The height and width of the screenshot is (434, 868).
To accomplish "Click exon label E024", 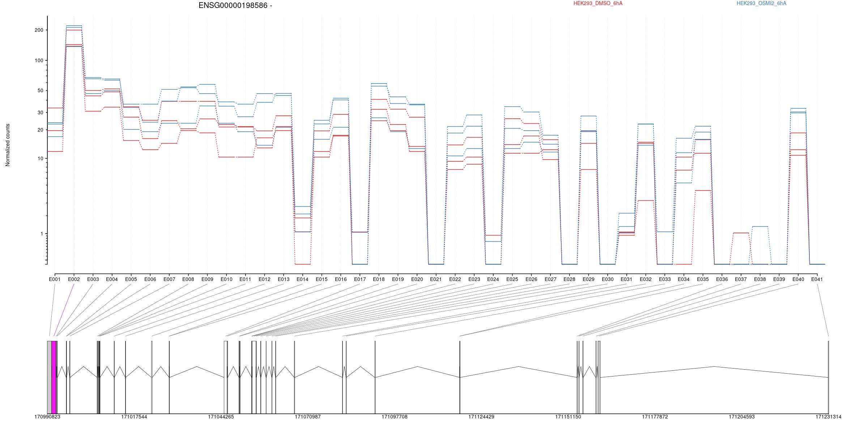I will (493, 280).
